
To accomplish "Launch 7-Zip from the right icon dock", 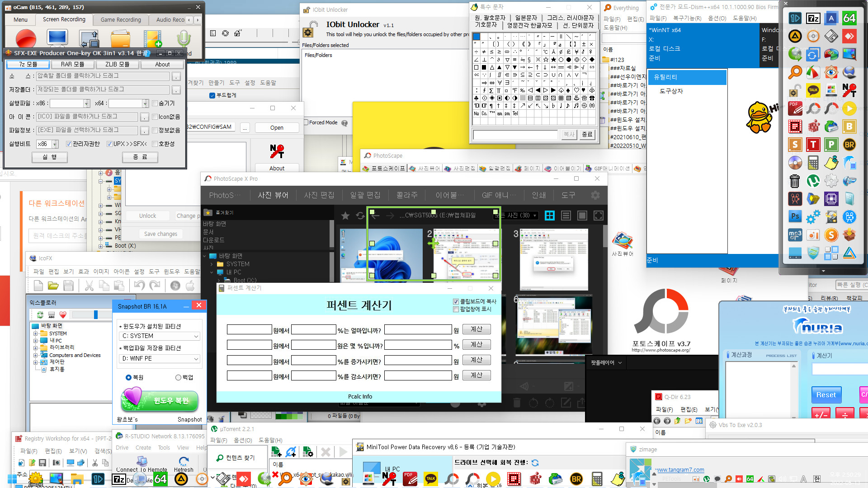I will [x=813, y=18].
